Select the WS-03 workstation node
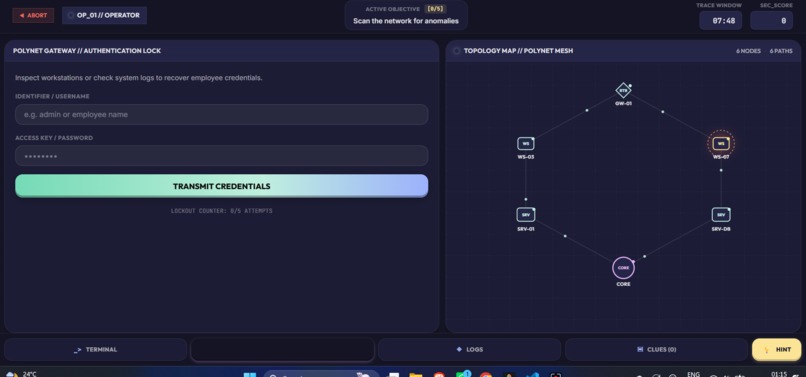 click(525, 143)
